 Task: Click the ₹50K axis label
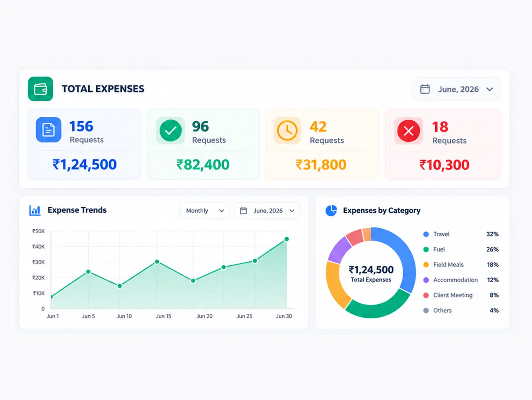[38, 231]
